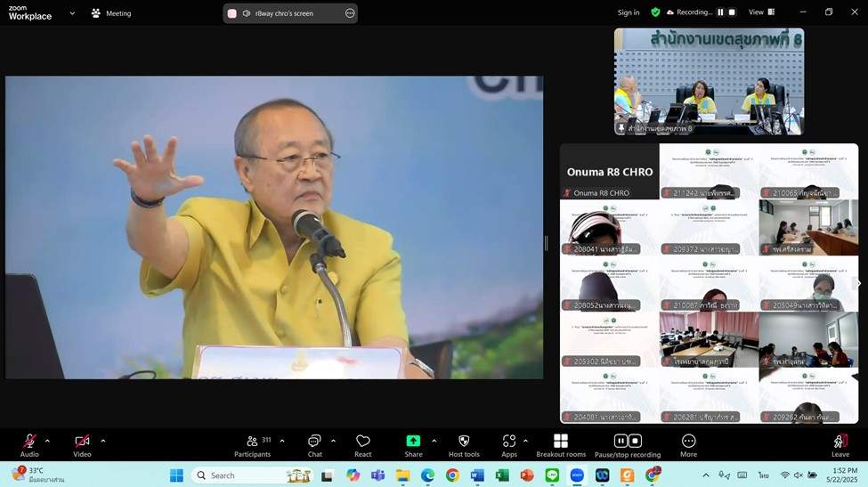The height and width of the screenshot is (487, 868).
Task: Open the More options menu
Action: 688,445
